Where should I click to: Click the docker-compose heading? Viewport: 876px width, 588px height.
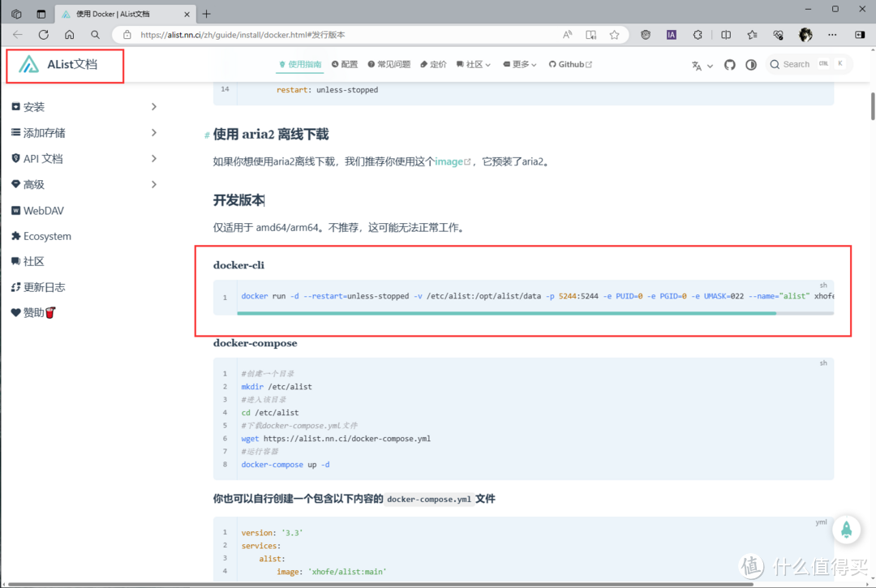coord(255,343)
